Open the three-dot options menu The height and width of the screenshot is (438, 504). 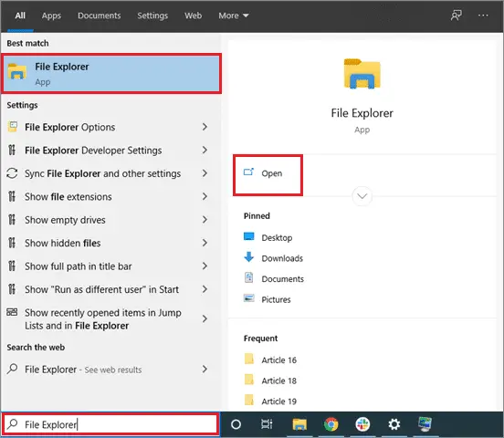[x=483, y=16]
